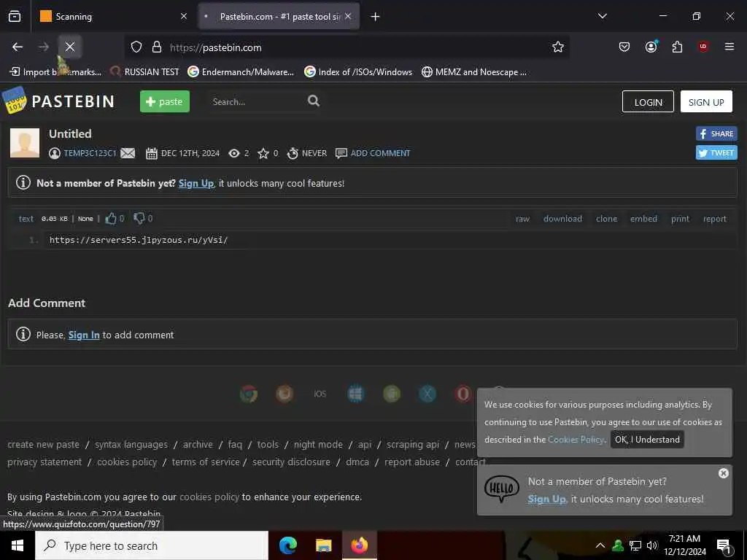747x560 pixels.
Task: Send a message via the envelope icon
Action: 128,153
